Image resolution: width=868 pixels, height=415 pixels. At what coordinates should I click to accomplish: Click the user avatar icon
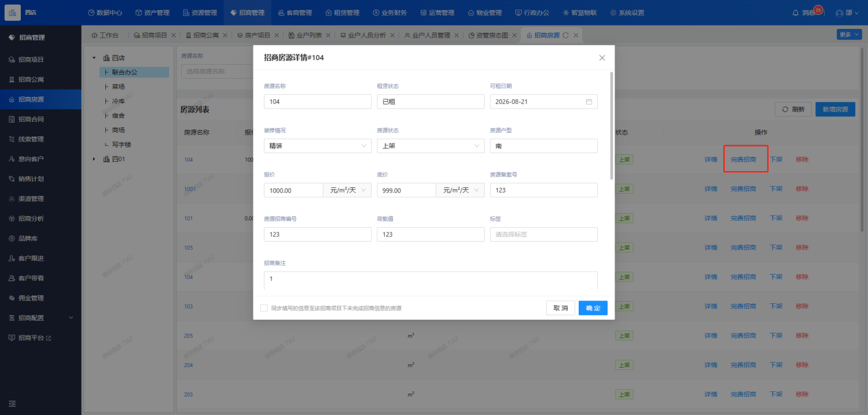(x=839, y=13)
